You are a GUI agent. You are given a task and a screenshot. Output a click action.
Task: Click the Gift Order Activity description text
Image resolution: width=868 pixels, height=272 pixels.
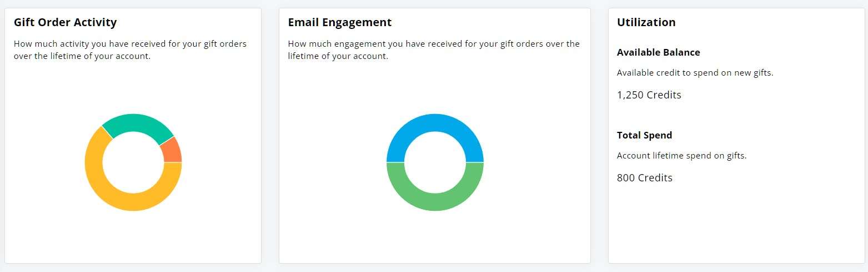click(131, 50)
